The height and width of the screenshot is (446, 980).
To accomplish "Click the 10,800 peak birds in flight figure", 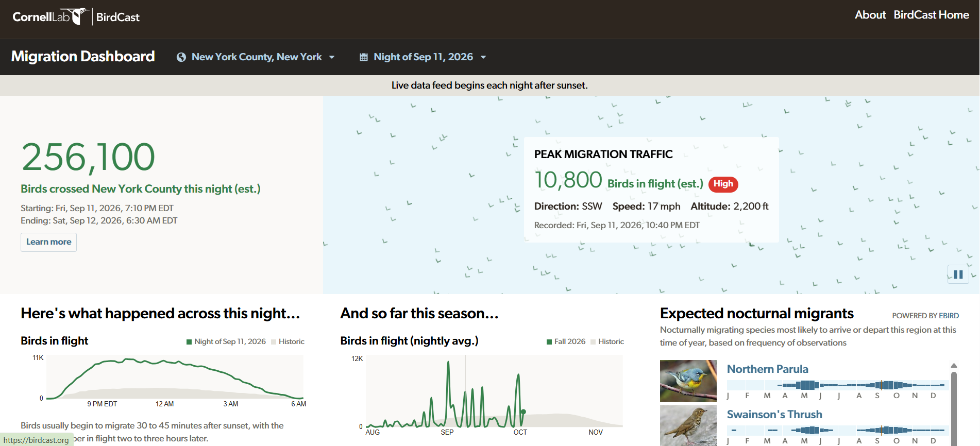I will point(568,180).
